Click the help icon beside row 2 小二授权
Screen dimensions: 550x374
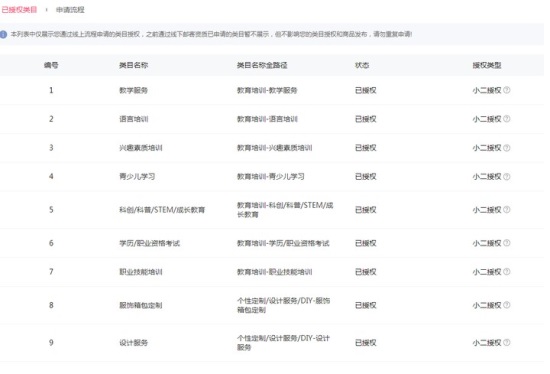507,119
